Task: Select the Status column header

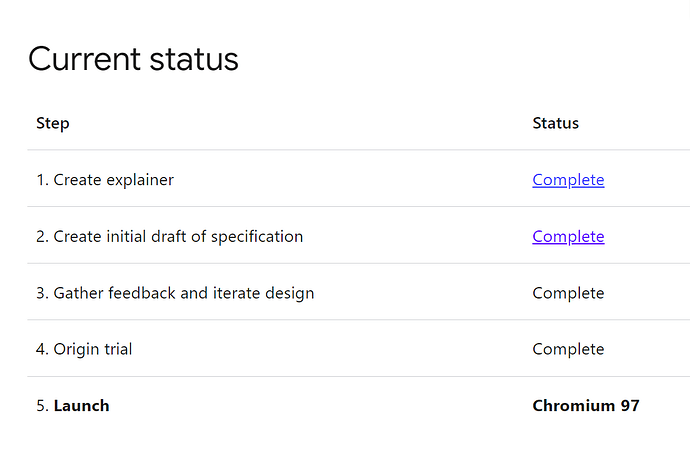Action: click(x=555, y=123)
